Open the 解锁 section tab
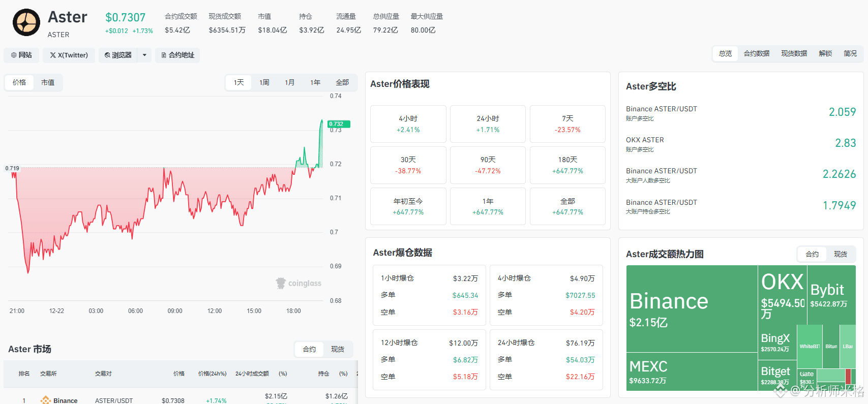 point(825,53)
